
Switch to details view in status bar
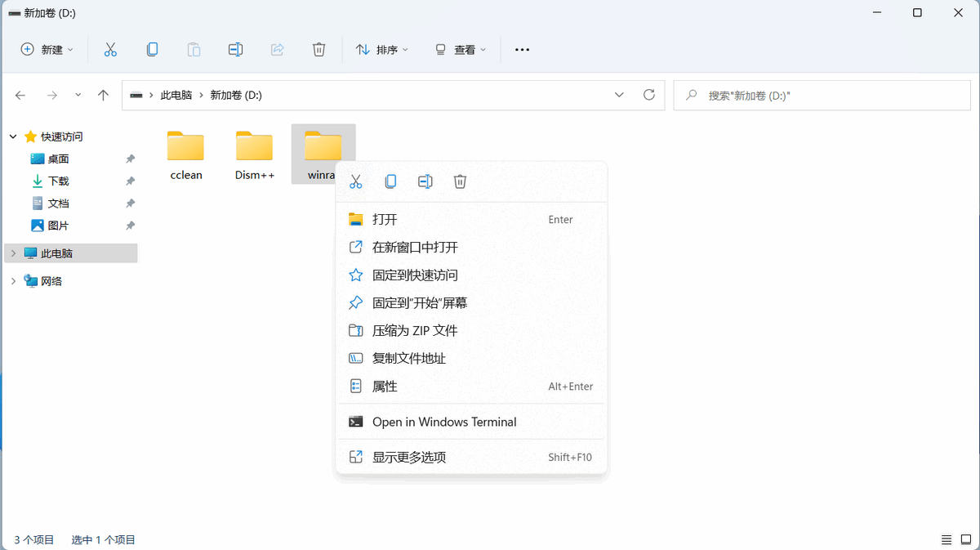pos(946,540)
